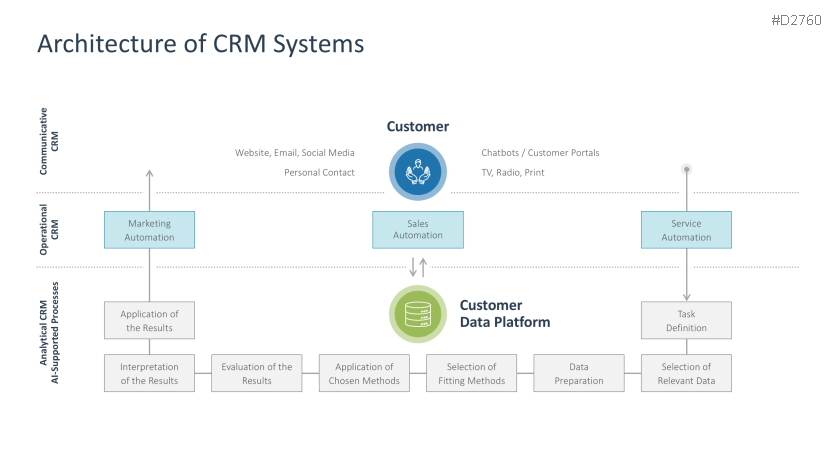Screen dimensions: 836x470
Task: Select the Interpretation of the Results box
Action: point(149,373)
